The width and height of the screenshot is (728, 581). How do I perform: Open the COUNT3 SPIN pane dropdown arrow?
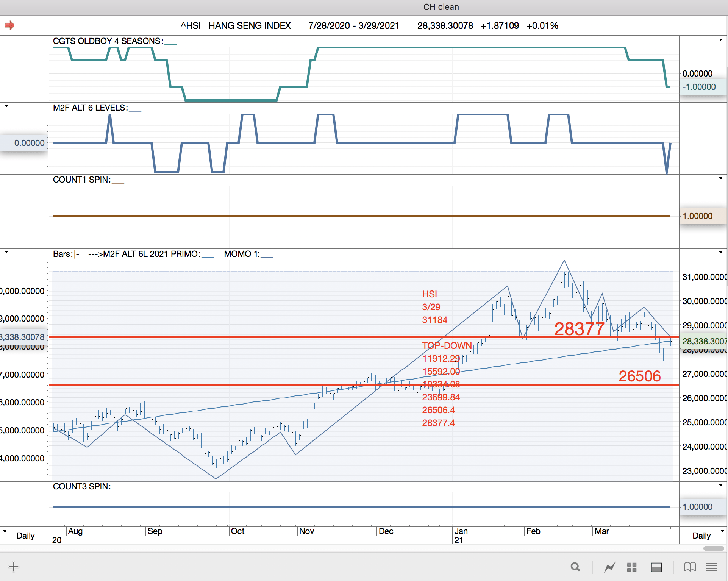721,485
